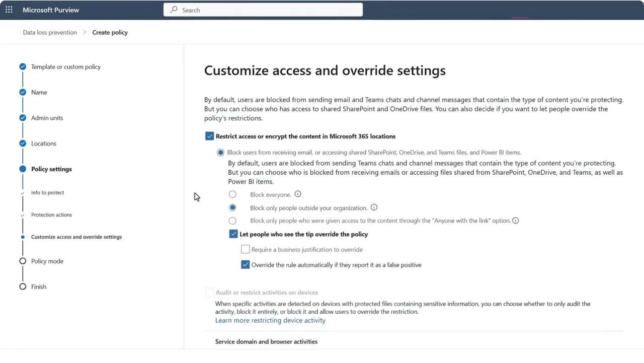Screen dimensions: 644x363
Task: Click the Template or custom policy step checkmark
Action: [x=23, y=66]
